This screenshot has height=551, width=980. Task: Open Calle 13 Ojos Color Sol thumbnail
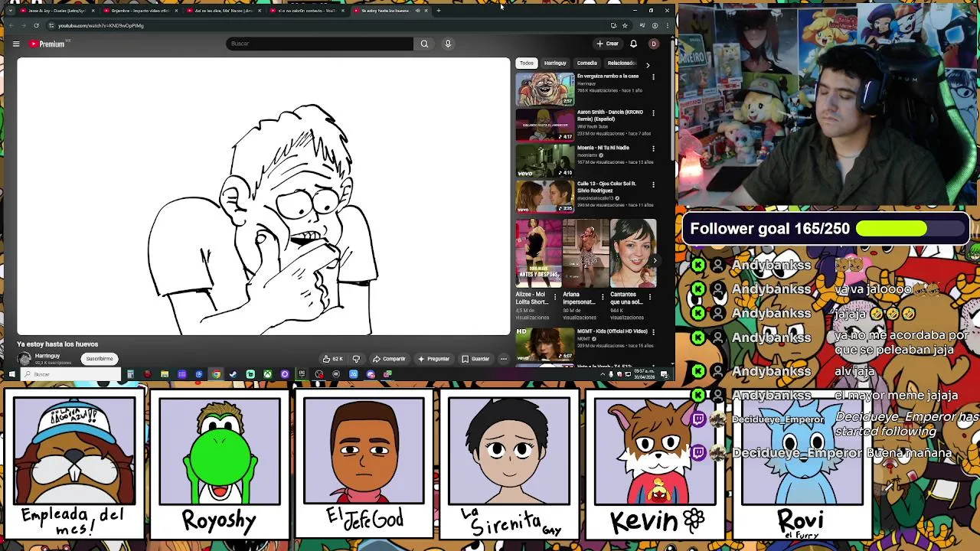(x=544, y=197)
